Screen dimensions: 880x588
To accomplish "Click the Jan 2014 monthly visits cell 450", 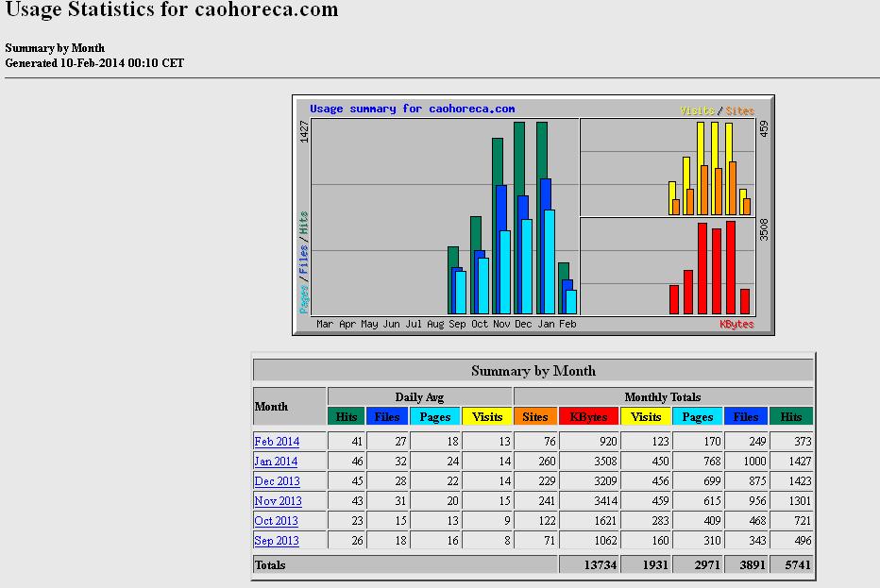I will pyautogui.click(x=646, y=462).
